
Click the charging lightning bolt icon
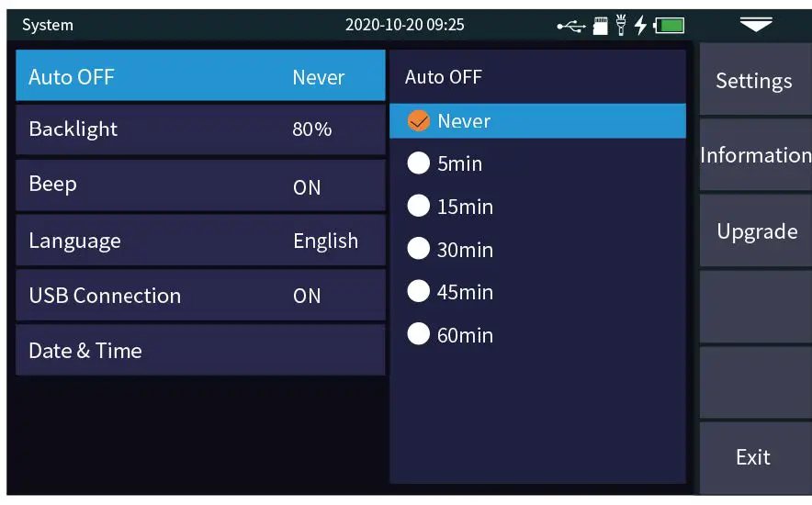pyautogui.click(x=640, y=26)
